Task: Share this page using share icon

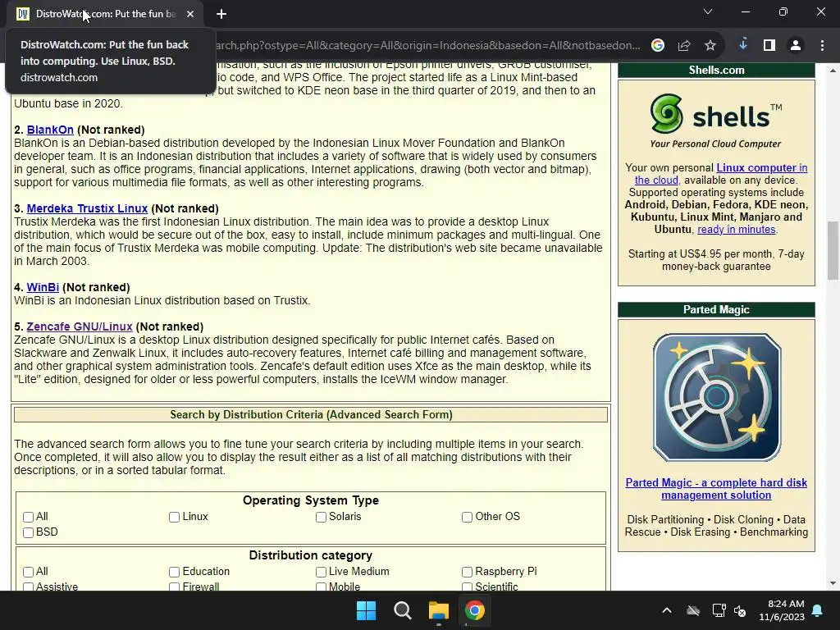Action: [683, 46]
